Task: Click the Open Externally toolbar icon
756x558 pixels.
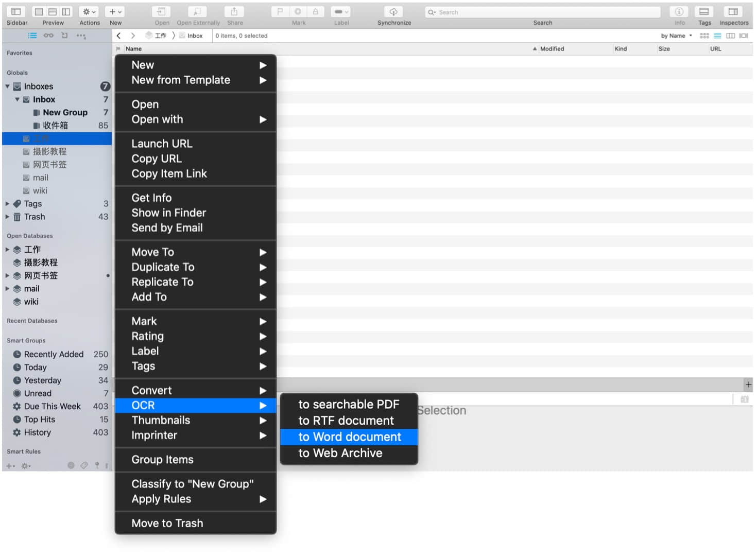Action: tap(198, 11)
